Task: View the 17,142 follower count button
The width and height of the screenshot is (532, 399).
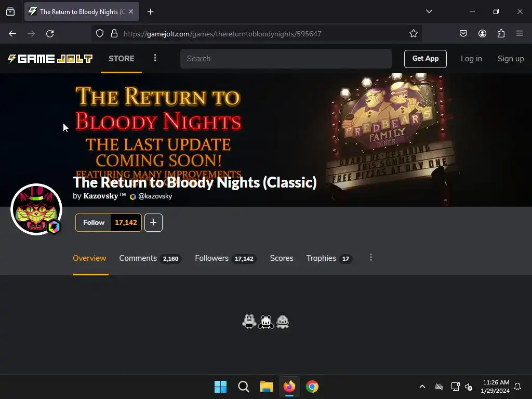Action: (x=126, y=222)
